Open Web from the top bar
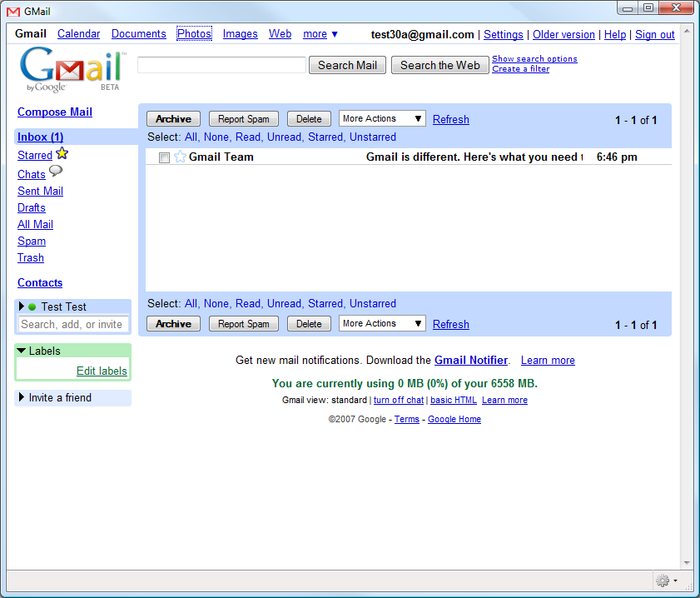 pos(280,34)
